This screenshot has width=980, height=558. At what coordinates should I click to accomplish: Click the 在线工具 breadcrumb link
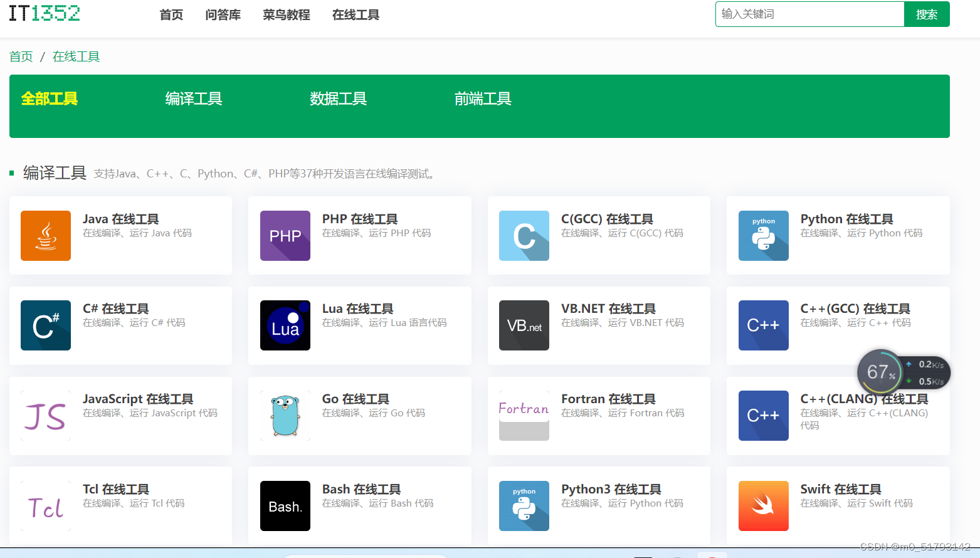76,56
